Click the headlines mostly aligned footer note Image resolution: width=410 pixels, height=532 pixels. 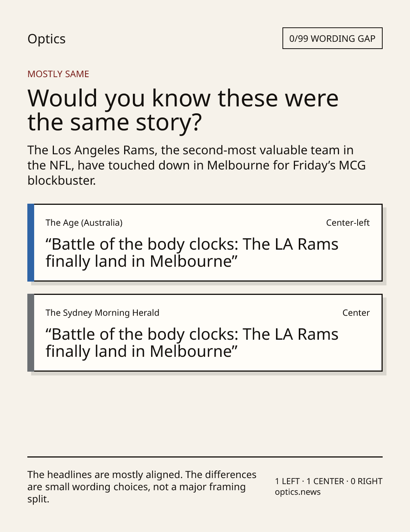tap(142, 487)
